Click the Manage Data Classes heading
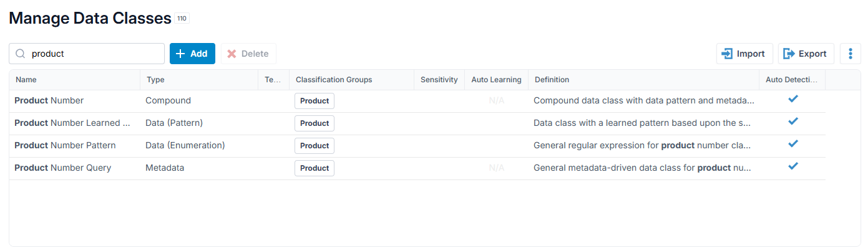This screenshot has height=248, width=868. (90, 18)
